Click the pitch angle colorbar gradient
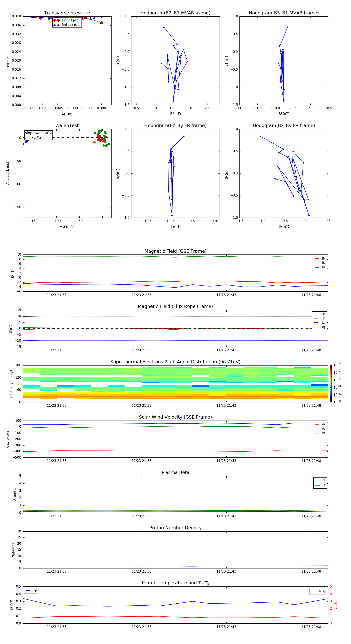The image size is (351, 644). (331, 384)
